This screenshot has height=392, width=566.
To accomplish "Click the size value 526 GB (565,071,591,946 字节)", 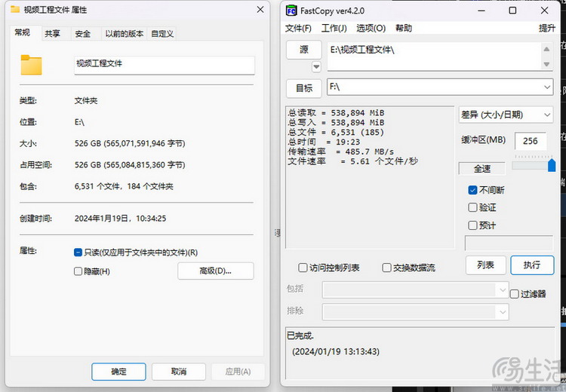I will point(130,143).
